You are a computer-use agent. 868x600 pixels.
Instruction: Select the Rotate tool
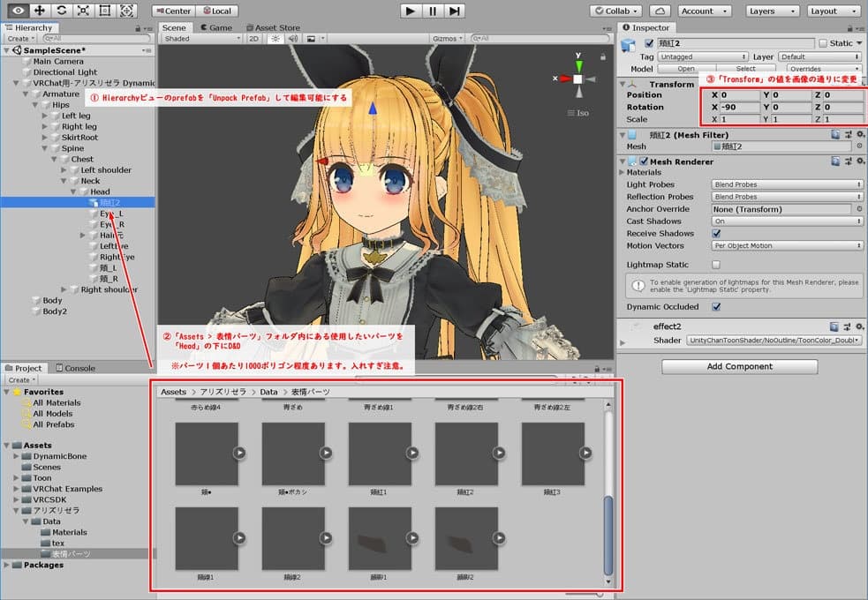coord(61,11)
